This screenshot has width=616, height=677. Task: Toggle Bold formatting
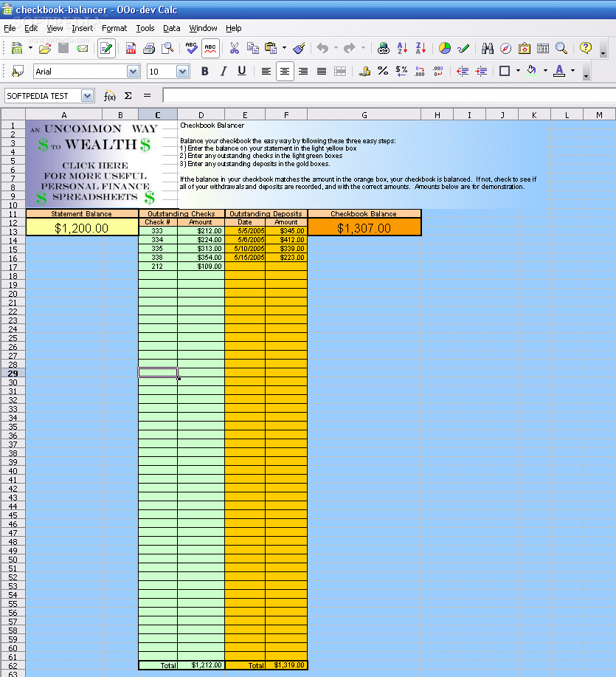(205, 71)
